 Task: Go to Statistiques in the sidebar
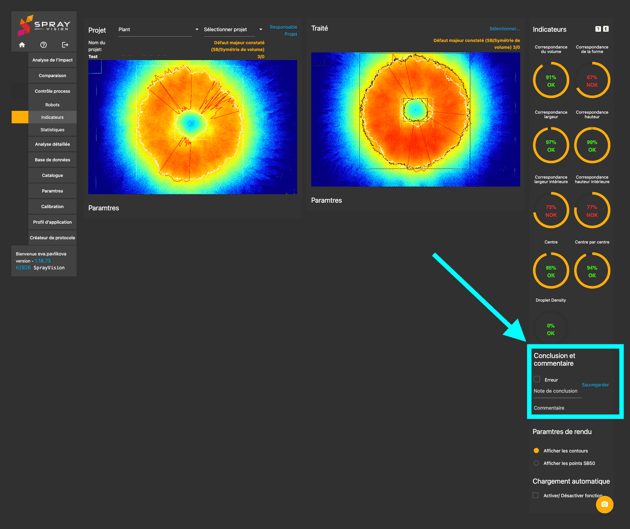pos(52,130)
